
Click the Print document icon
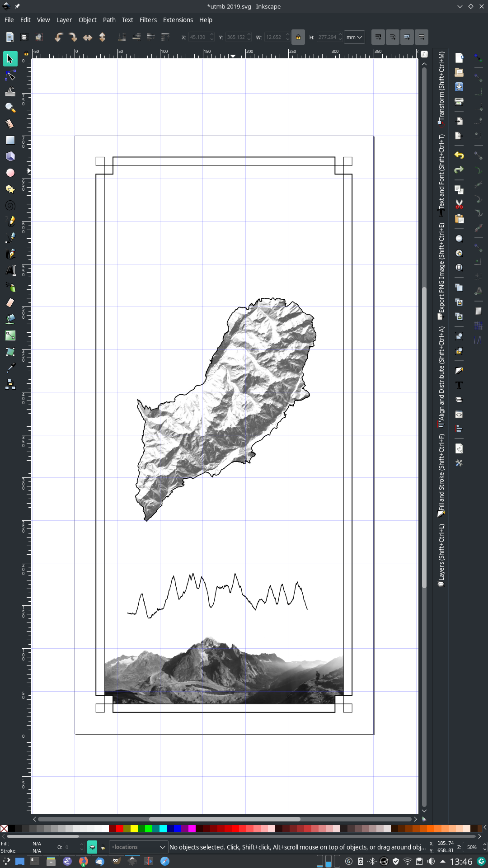click(459, 101)
